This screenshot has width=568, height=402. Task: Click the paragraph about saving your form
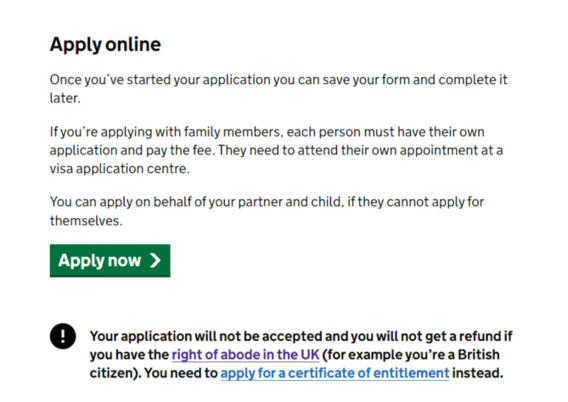click(279, 89)
